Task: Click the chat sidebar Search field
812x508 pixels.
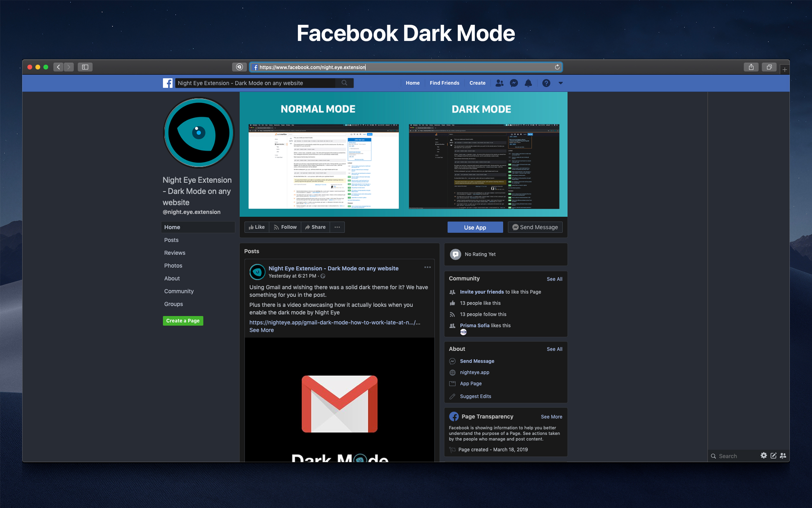Action: click(733, 456)
